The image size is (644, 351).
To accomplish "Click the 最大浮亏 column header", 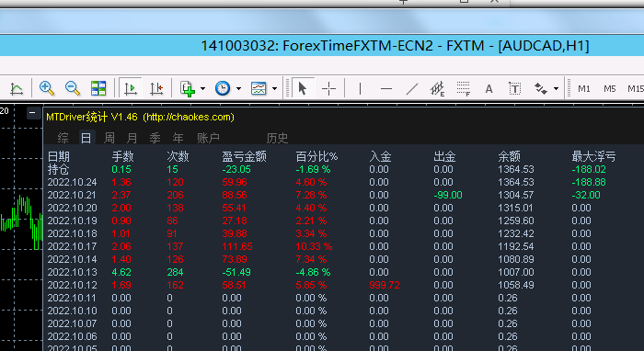I will coord(593,156).
